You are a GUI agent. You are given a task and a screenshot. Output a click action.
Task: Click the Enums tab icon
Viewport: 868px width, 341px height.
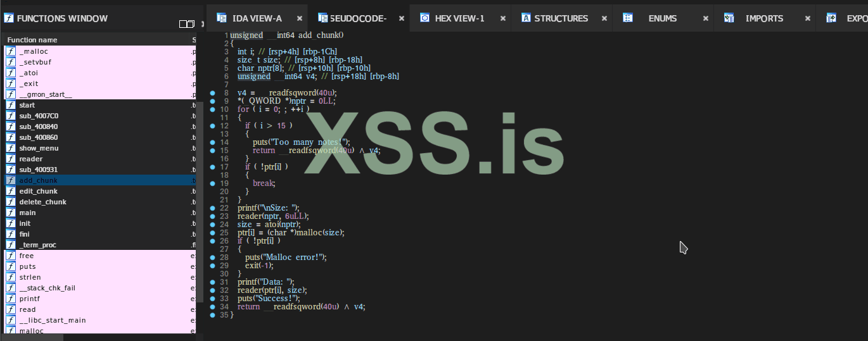coord(627,18)
